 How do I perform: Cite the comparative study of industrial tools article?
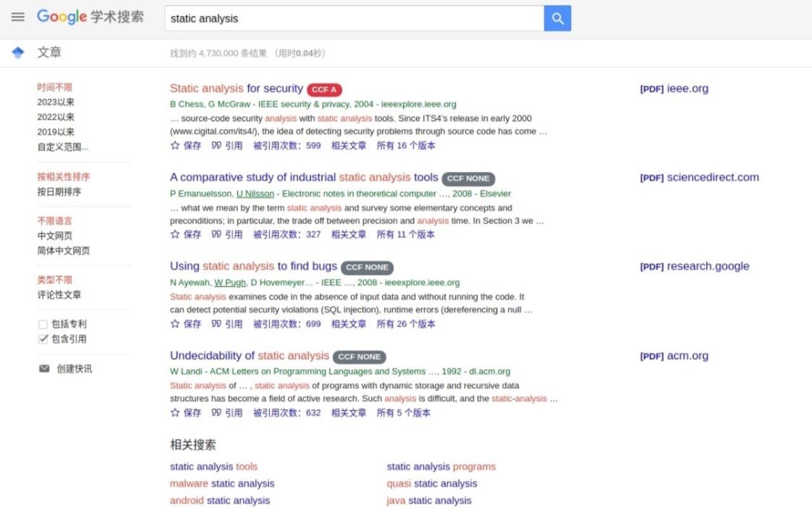[x=227, y=234]
